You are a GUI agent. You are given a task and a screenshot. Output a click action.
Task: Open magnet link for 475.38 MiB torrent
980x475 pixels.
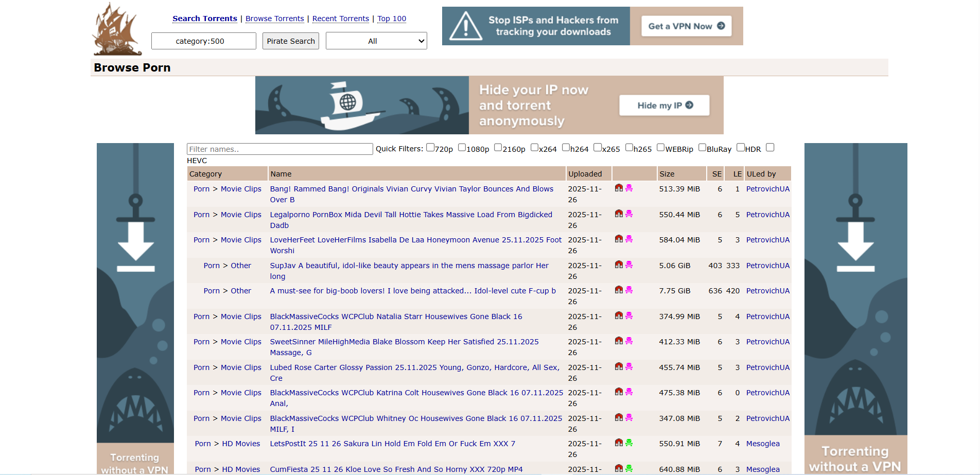coord(619,392)
